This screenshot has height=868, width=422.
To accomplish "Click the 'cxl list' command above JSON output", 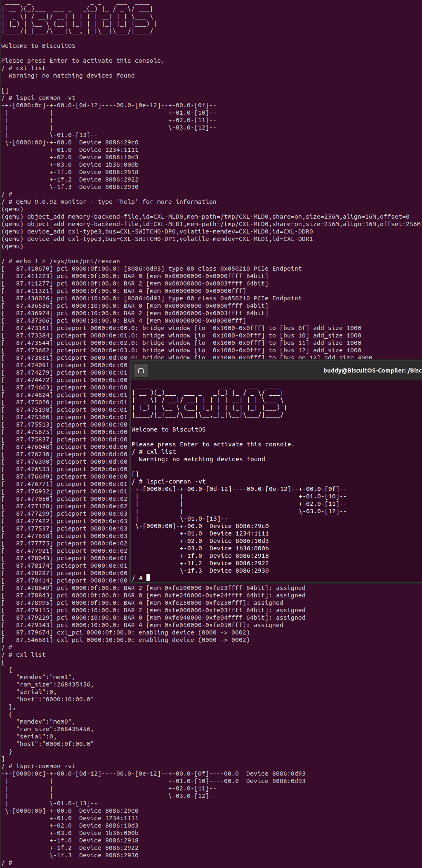I will coord(31,655).
